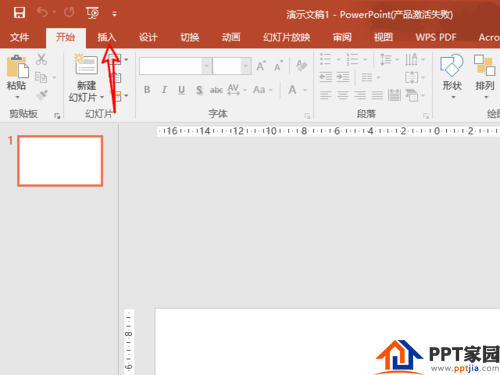Viewport: 500px width, 375px height.
Task: Toggle Italic formatting
Action: tap(164, 90)
